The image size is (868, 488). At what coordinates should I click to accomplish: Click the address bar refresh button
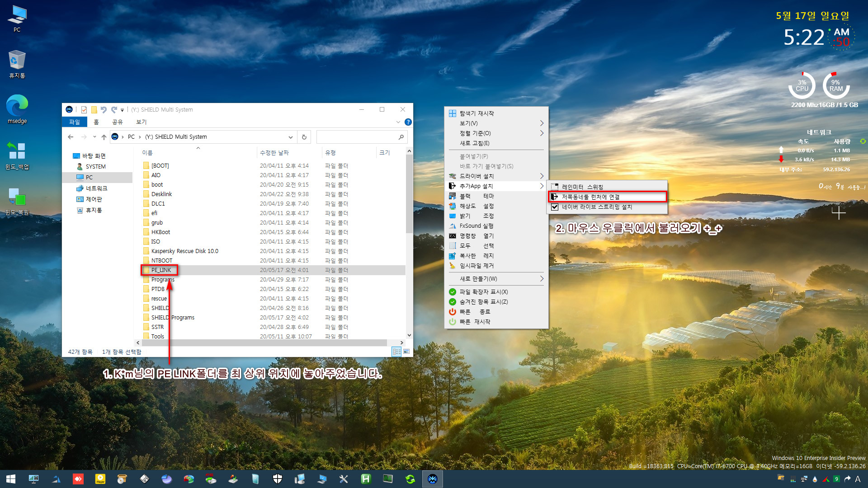[x=304, y=137]
